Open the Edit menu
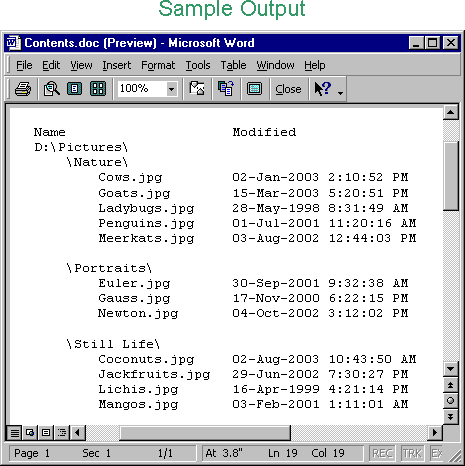The width and height of the screenshot is (465, 466). 51,65
